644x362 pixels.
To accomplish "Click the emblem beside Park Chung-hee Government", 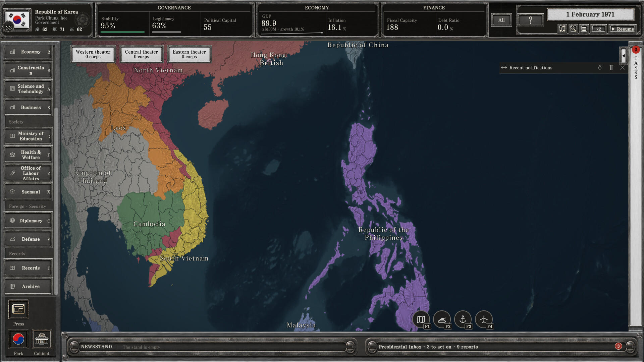I will tap(83, 20).
